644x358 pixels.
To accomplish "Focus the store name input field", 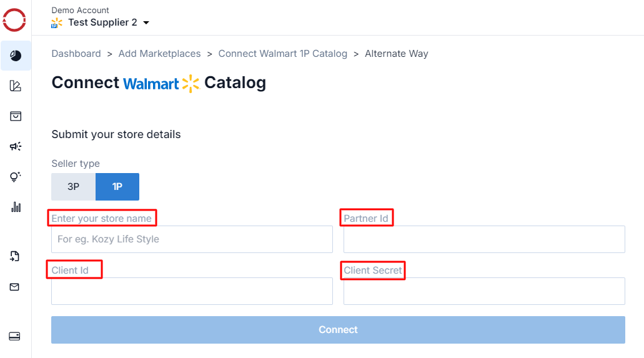I will tap(192, 239).
